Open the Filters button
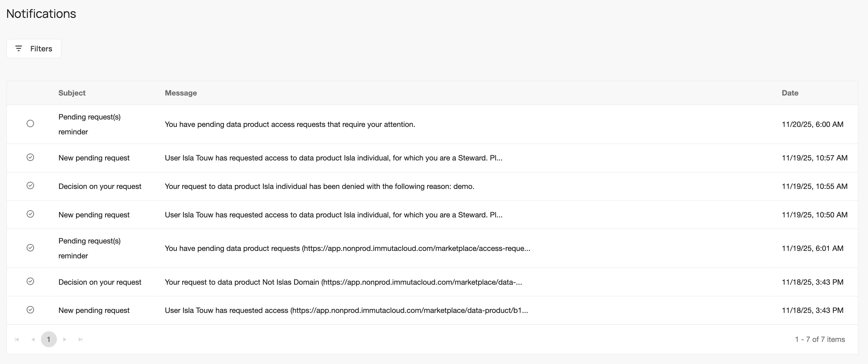The height and width of the screenshot is (364, 868). point(34,48)
